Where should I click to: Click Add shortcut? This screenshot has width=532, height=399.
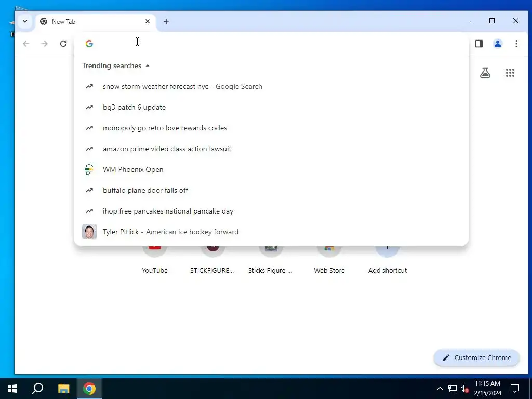[x=388, y=260]
